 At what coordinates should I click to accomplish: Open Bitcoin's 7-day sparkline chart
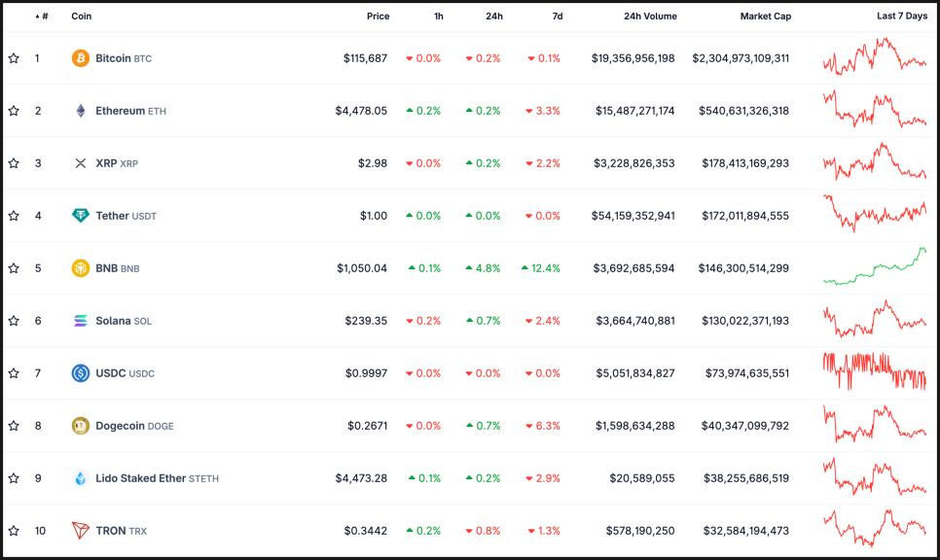coord(875,56)
